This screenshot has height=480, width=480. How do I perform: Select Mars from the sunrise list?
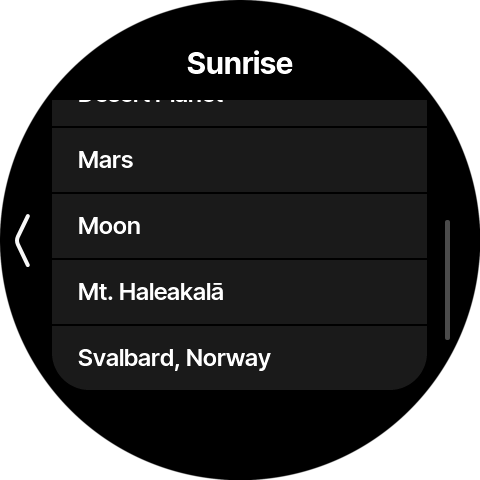(x=239, y=160)
